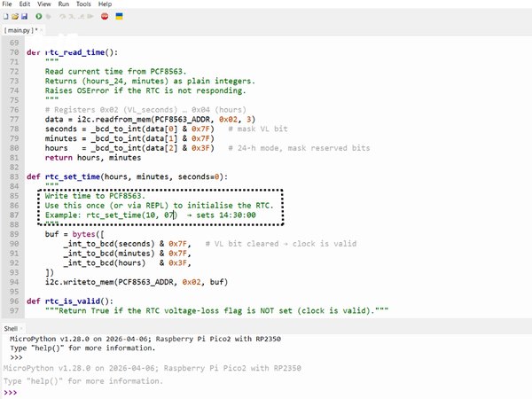
Task: Run current script with green play icon
Action: 39,16
